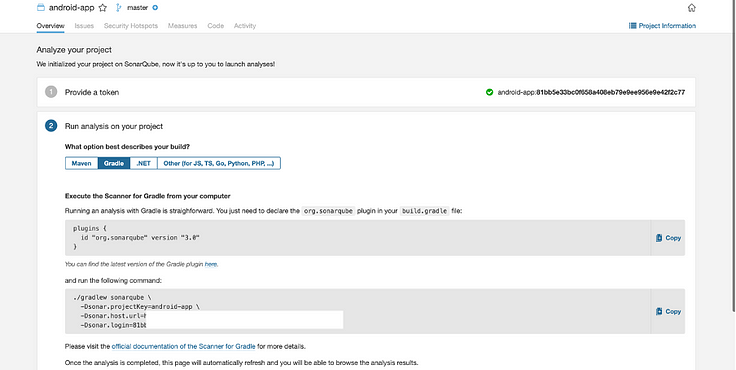736x370 pixels.
Task: Copy the gradlew sonarqube command
Action: coord(668,311)
